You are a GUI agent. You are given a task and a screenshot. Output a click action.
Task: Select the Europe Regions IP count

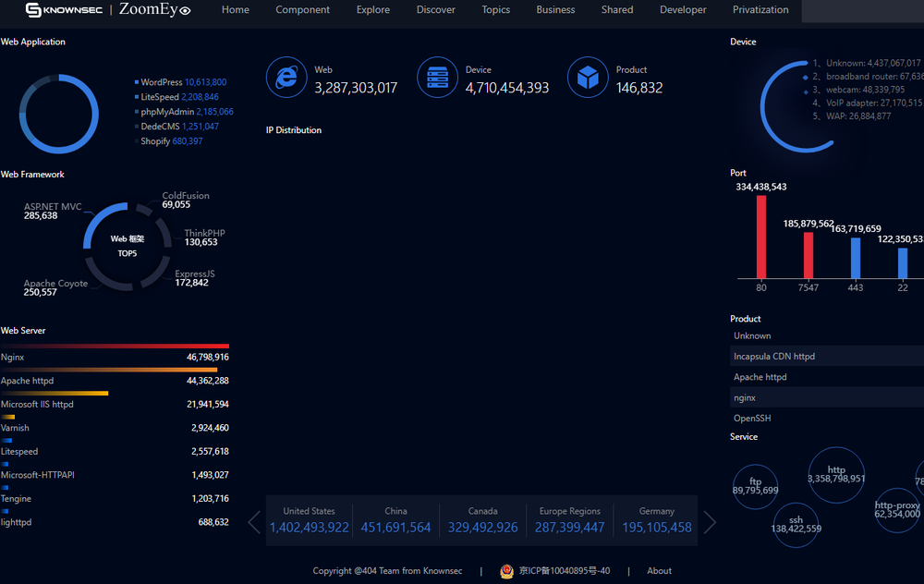point(569,528)
